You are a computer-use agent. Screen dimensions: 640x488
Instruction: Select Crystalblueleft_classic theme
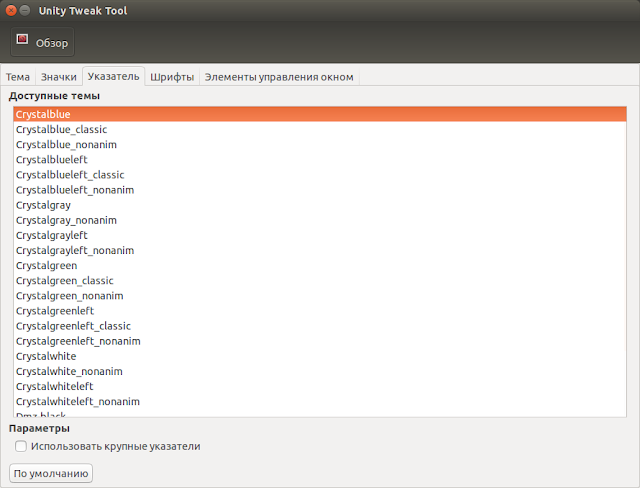click(320, 175)
